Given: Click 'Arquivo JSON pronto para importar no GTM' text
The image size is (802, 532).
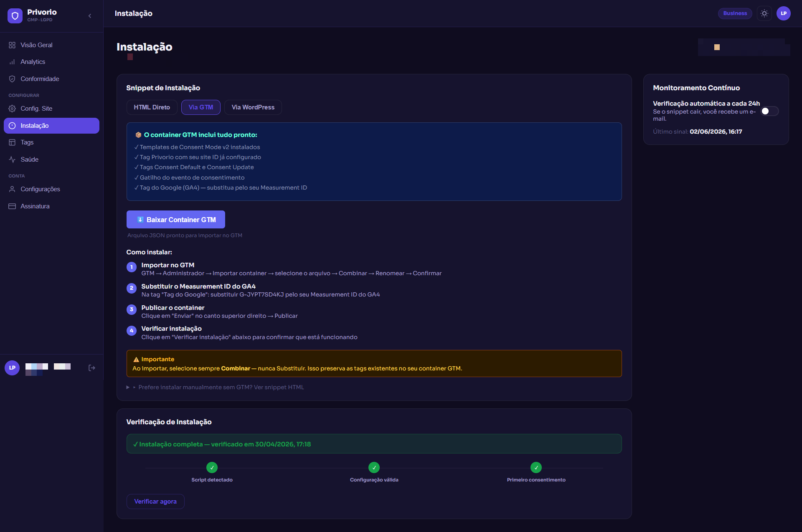Looking at the screenshot, I should tap(185, 236).
